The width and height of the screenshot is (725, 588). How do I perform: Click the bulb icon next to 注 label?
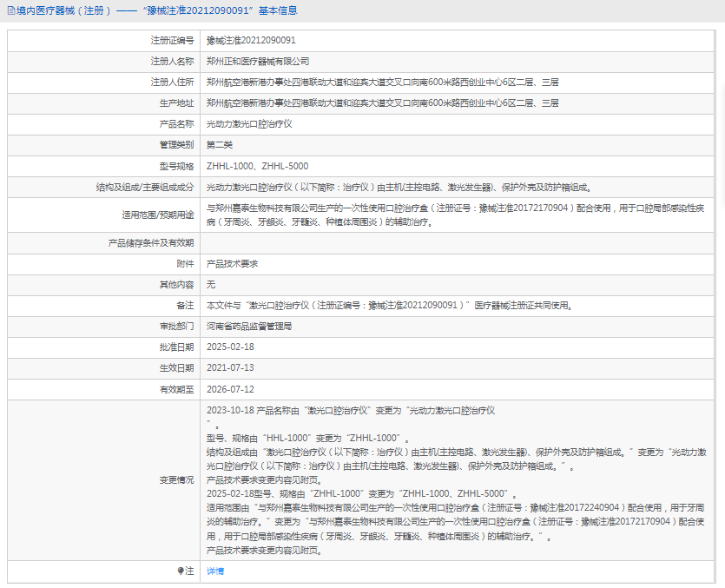click(x=181, y=571)
